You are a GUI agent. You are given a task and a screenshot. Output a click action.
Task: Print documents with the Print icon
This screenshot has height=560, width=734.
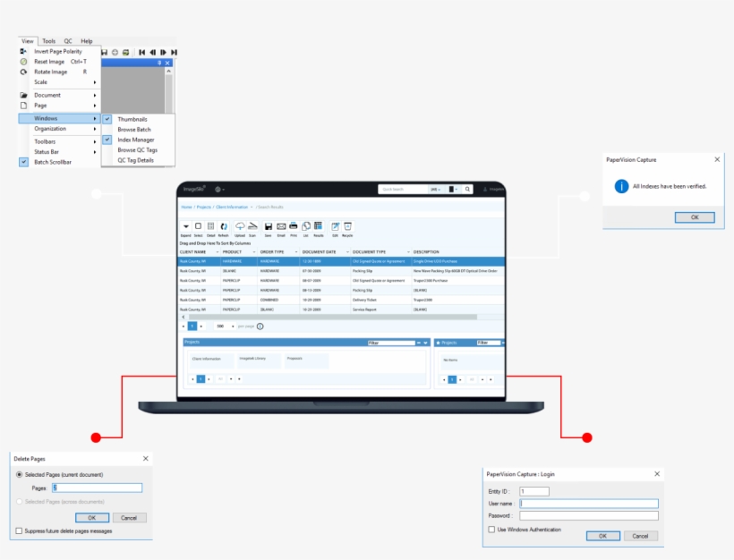pos(294,226)
